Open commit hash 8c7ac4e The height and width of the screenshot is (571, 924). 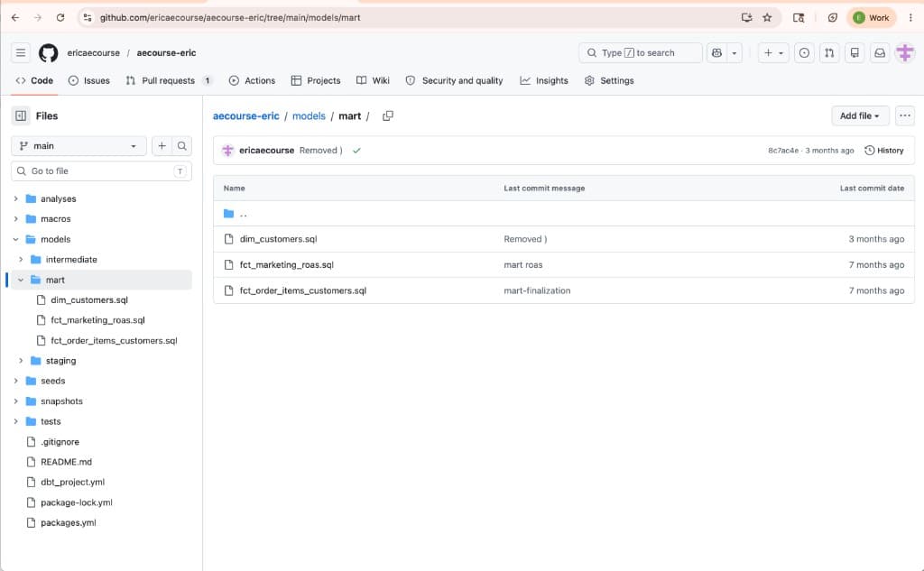tap(783, 151)
